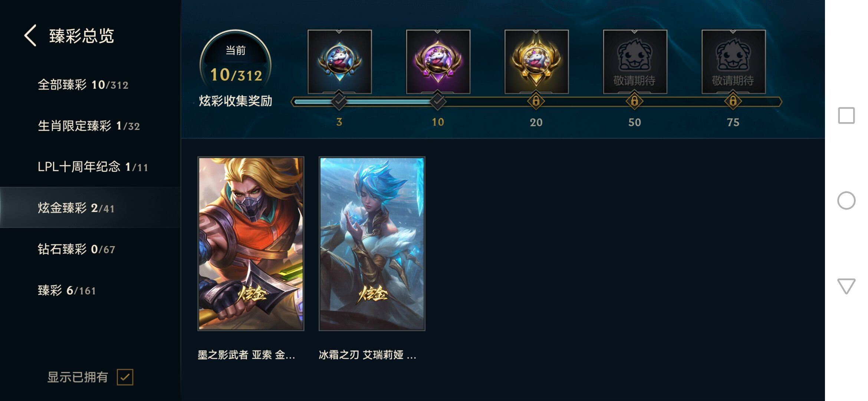Tap the lock marker at milestone 20
Image resolution: width=868 pixels, height=401 pixels.
[x=536, y=101]
